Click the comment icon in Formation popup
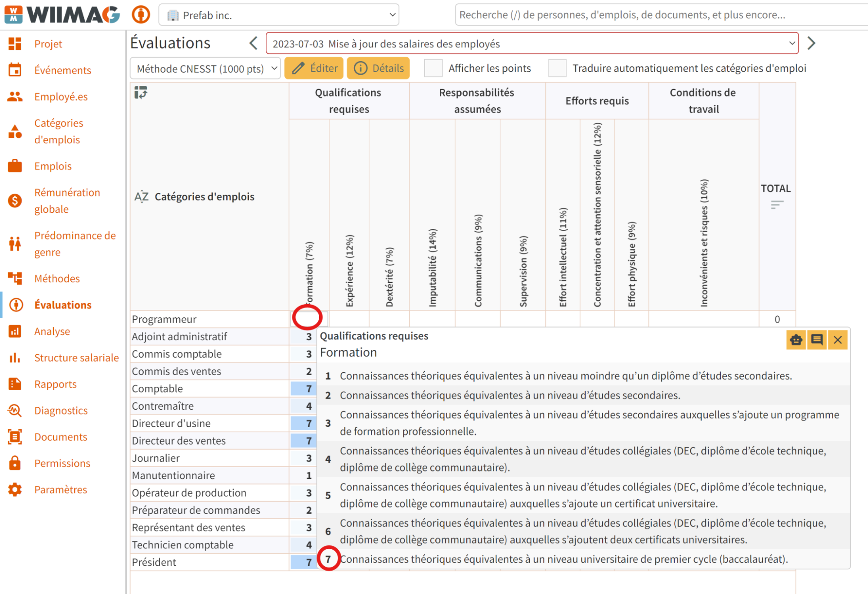 pyautogui.click(x=817, y=340)
